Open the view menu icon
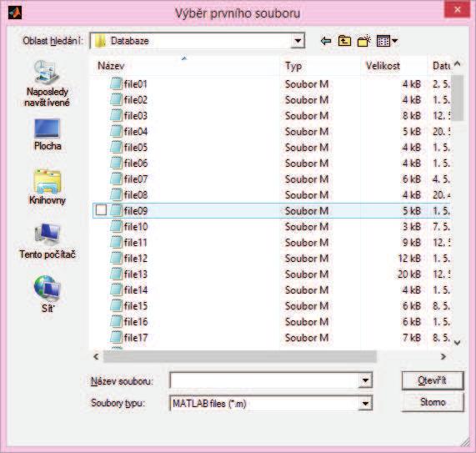Screen dimensions: 476x453 (387, 41)
